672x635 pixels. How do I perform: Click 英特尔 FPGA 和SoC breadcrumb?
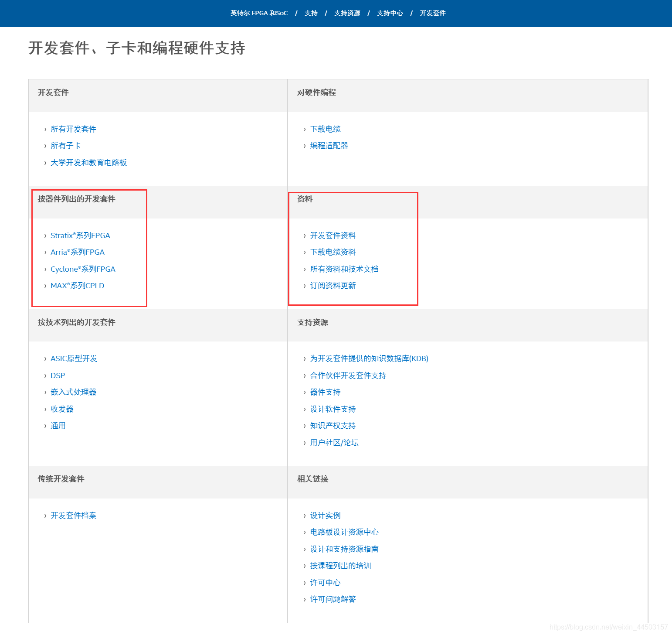click(x=258, y=13)
